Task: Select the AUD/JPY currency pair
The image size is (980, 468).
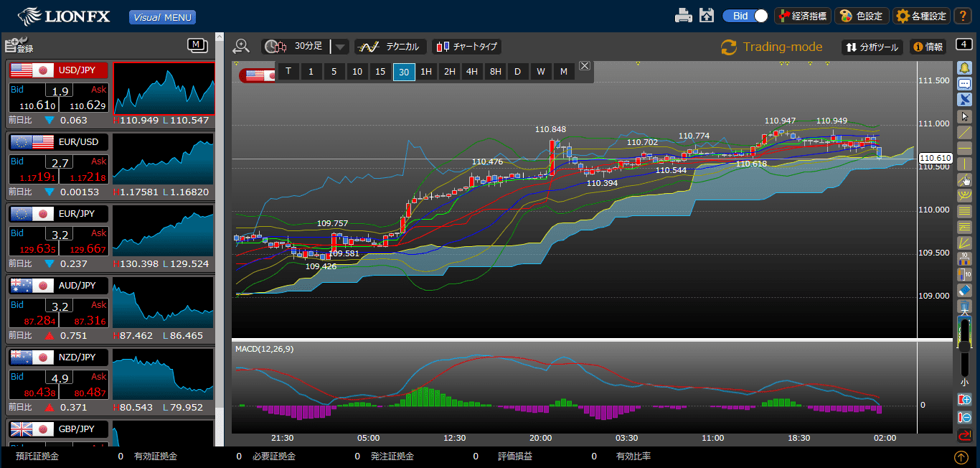Action: click(58, 286)
